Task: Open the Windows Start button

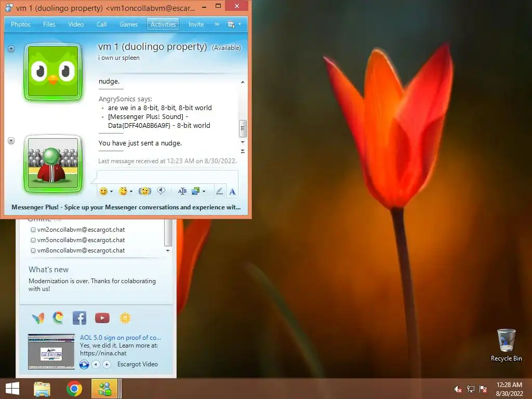Action: tap(12, 389)
